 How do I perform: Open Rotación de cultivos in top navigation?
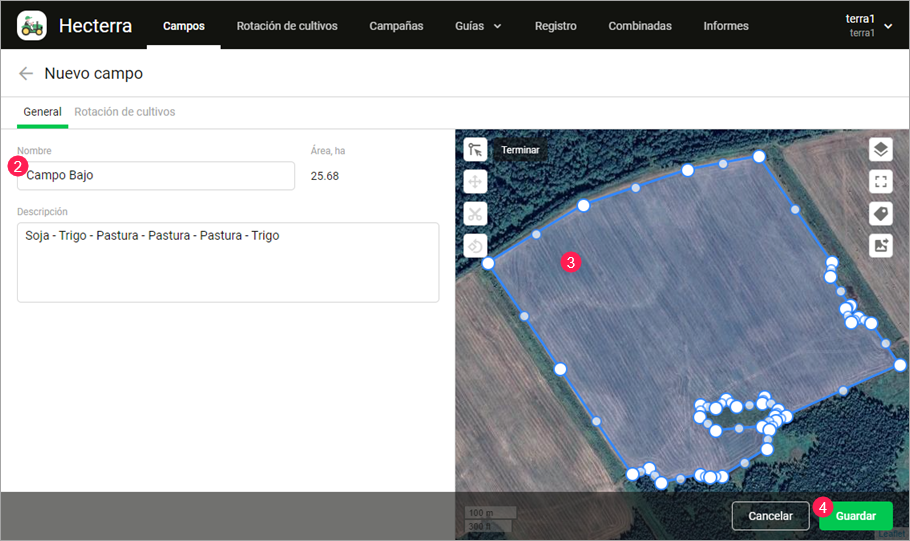(287, 26)
